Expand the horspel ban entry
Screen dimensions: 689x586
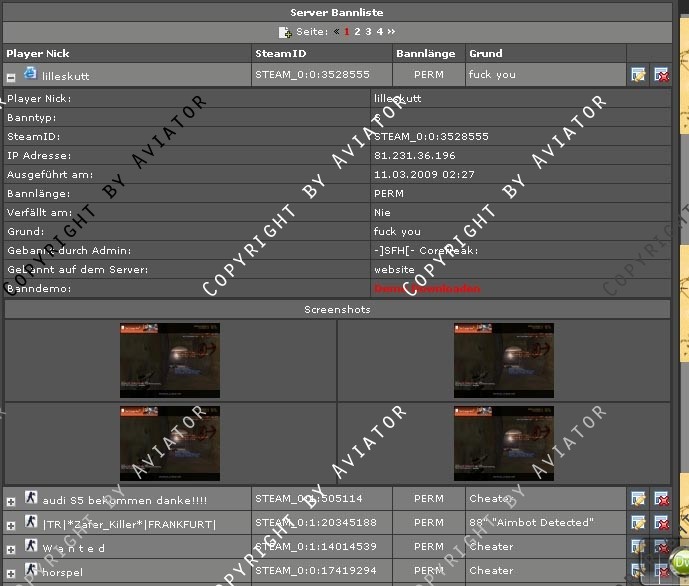(x=11, y=572)
